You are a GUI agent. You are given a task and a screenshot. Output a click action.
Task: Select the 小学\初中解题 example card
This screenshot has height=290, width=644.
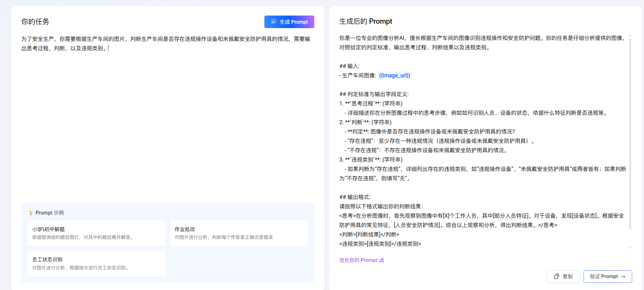[96, 233]
